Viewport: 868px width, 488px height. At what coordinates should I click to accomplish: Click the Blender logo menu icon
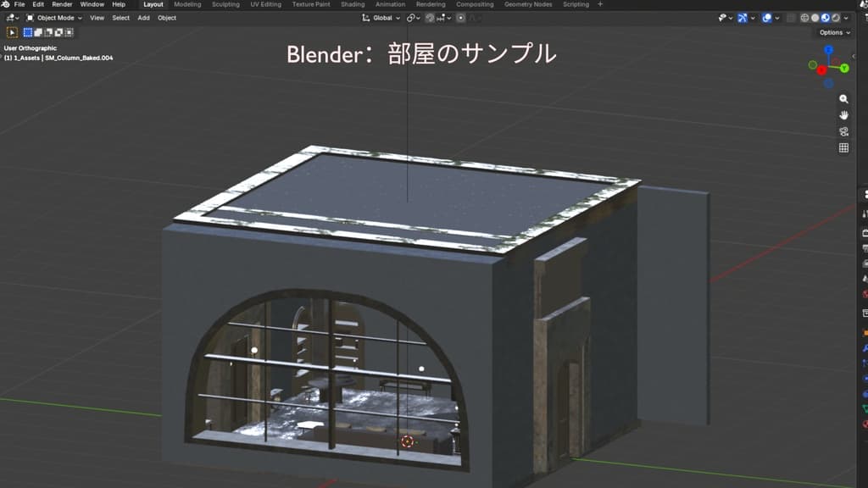tap(6, 4)
